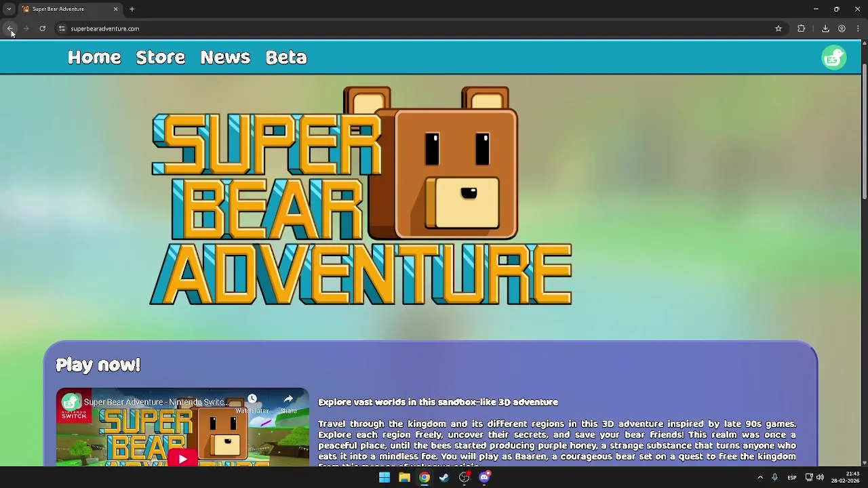Click the YouTube channel avatar on video
Viewport: 868px width, 488px height.
(71, 402)
